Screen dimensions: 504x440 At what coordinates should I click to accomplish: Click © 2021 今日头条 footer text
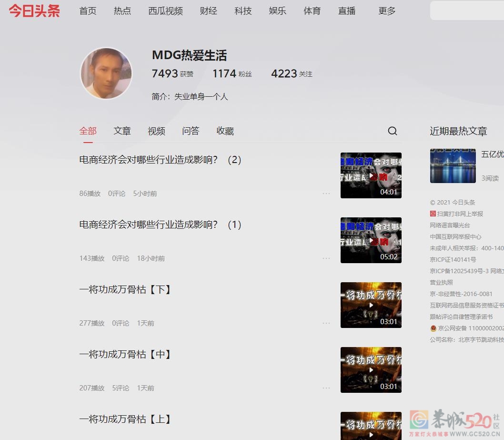[453, 202]
